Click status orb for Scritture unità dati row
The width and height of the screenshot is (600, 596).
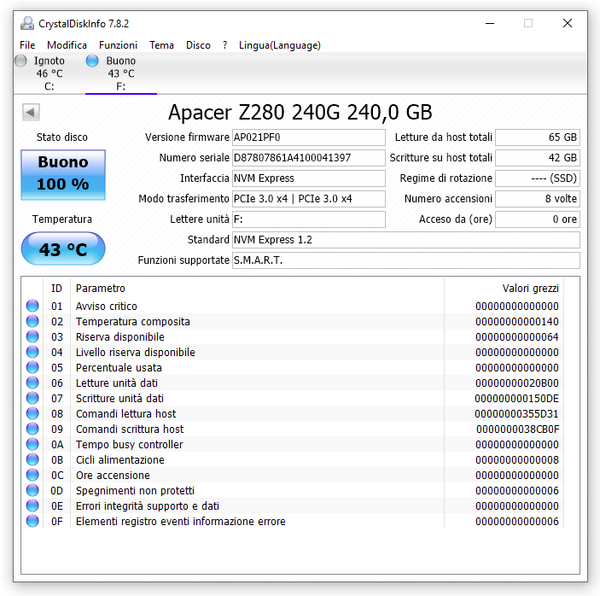click(x=33, y=398)
